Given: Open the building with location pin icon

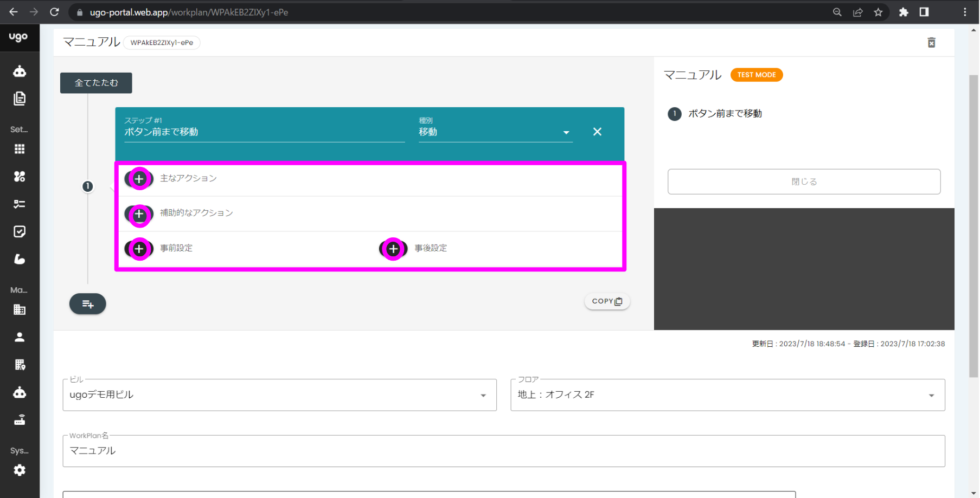Looking at the screenshot, I should (20, 365).
